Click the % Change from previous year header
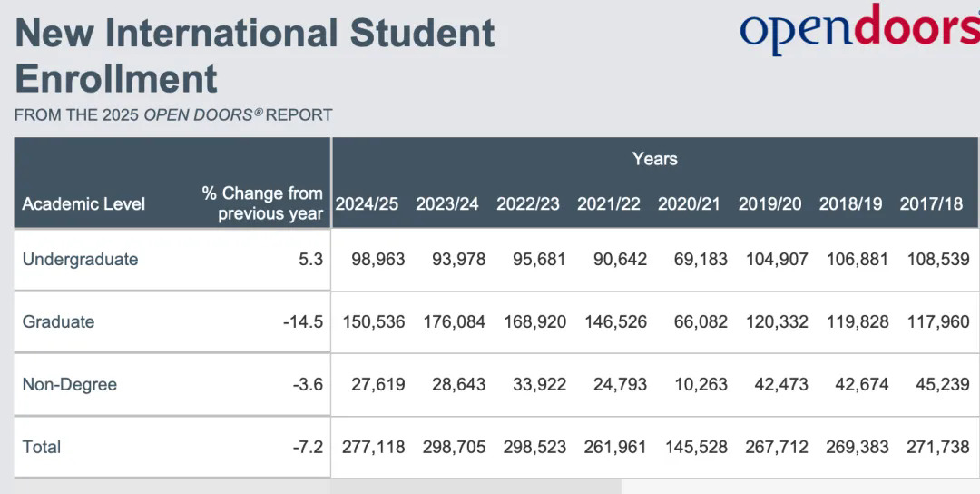Viewport: 980px width, 494px height. (262, 203)
